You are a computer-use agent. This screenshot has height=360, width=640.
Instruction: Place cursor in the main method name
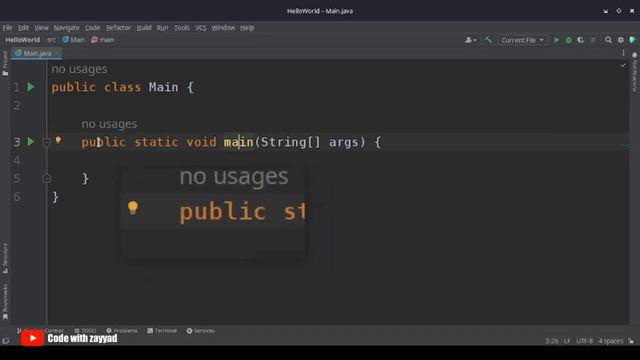238,142
